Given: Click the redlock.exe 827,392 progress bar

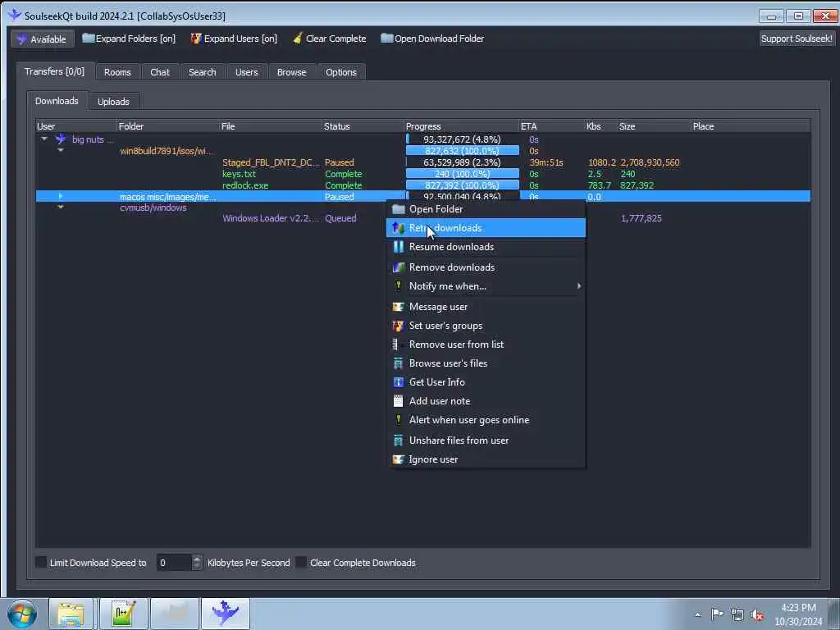Looking at the screenshot, I should (x=463, y=185).
